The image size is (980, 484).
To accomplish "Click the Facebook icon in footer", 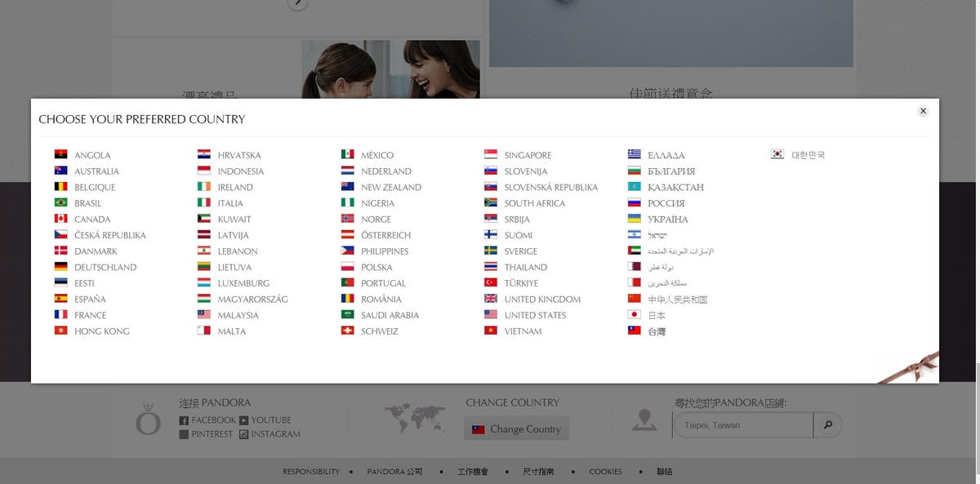I will (184, 420).
